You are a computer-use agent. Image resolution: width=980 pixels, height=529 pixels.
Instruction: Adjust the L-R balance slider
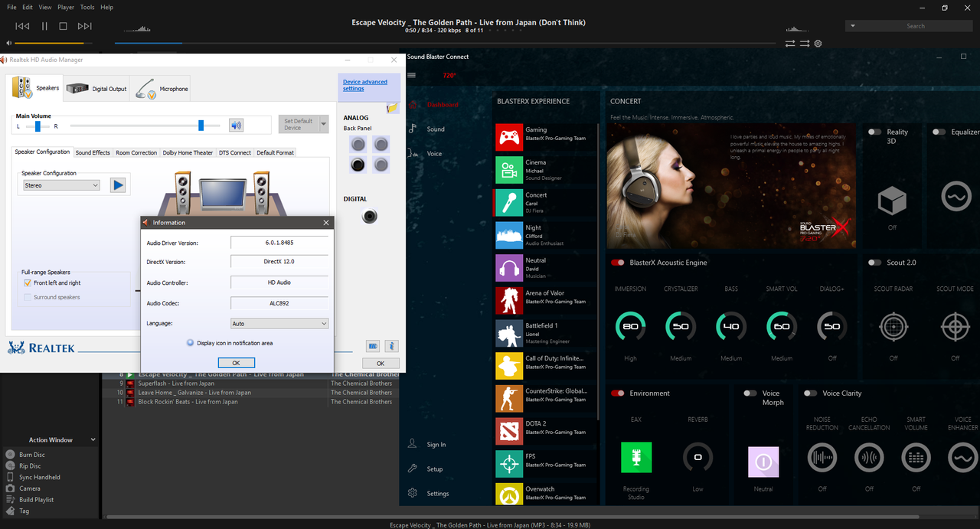click(x=37, y=126)
